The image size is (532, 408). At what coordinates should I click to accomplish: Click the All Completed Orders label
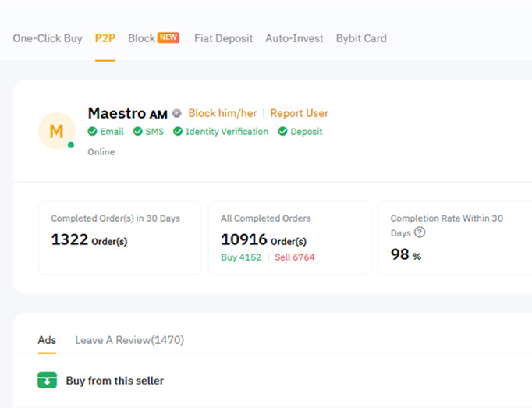(x=266, y=218)
